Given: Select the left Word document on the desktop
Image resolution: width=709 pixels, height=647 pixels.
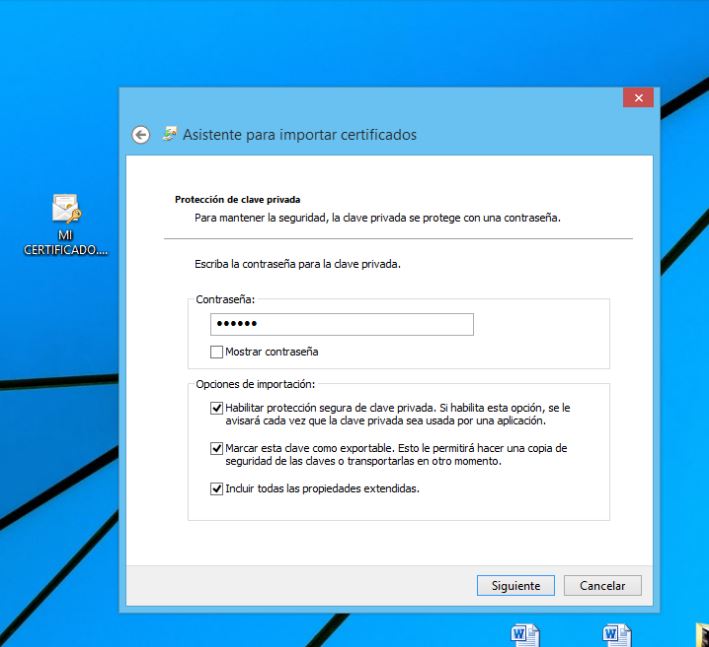Looking at the screenshot, I should 525,635.
